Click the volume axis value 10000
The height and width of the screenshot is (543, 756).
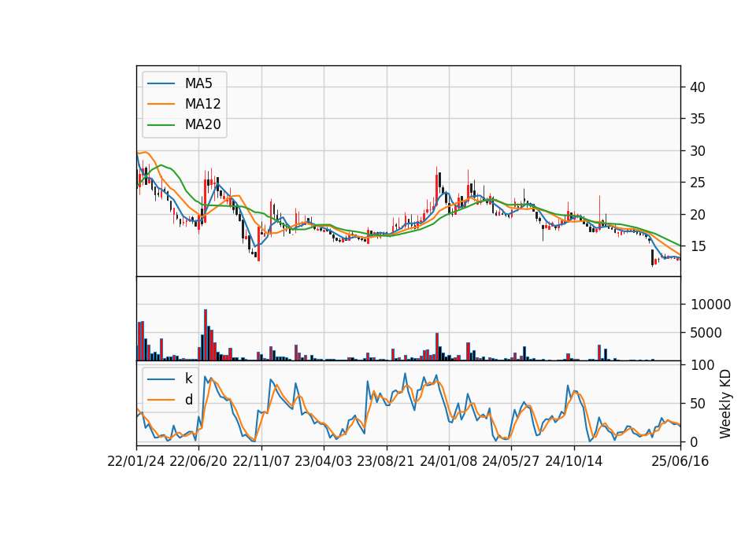710,305
